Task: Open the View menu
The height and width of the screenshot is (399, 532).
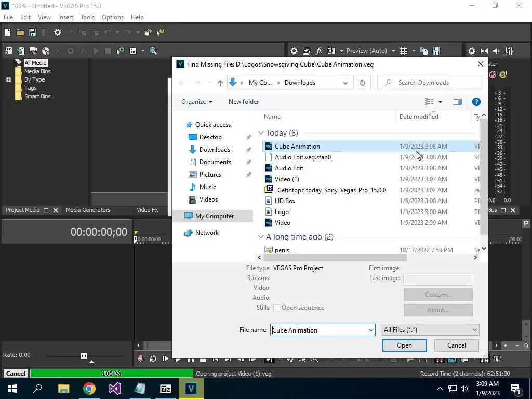Action: tap(44, 17)
